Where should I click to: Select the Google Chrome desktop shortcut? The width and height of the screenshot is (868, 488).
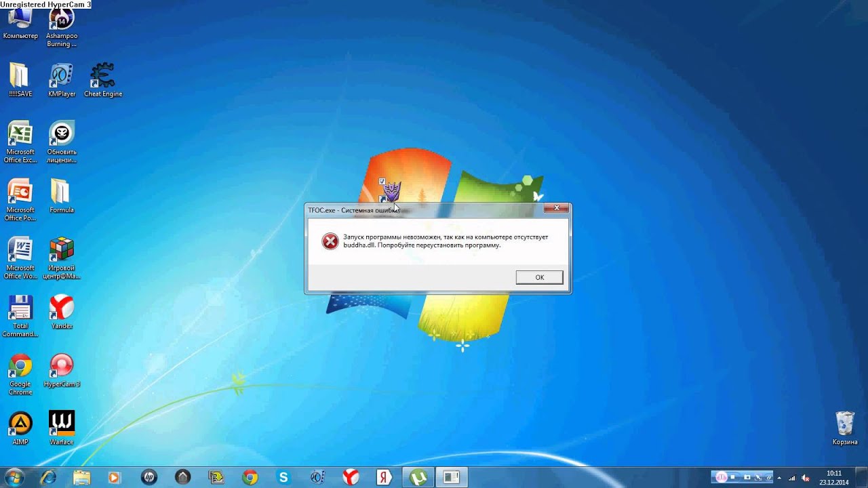point(20,375)
